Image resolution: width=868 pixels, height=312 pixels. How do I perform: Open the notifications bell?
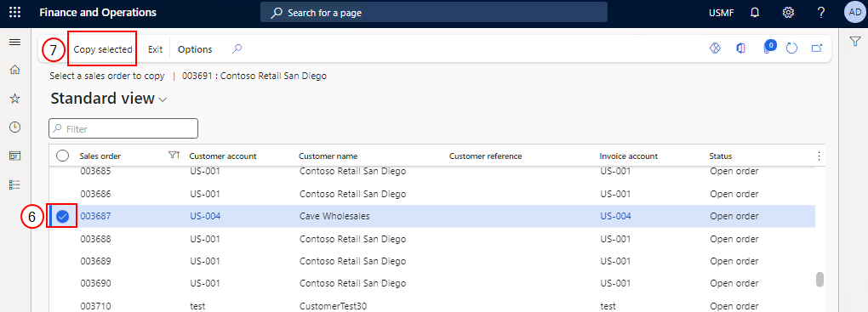[x=754, y=12]
